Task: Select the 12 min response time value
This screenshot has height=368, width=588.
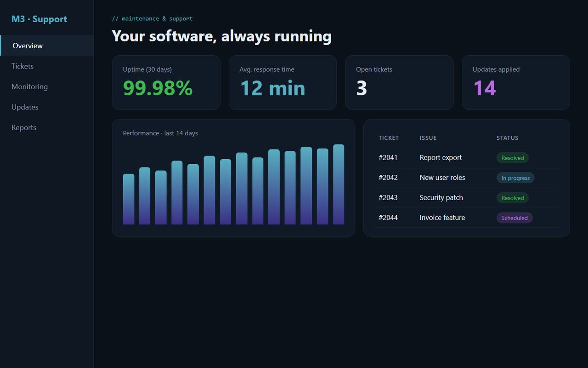Action: (x=272, y=88)
